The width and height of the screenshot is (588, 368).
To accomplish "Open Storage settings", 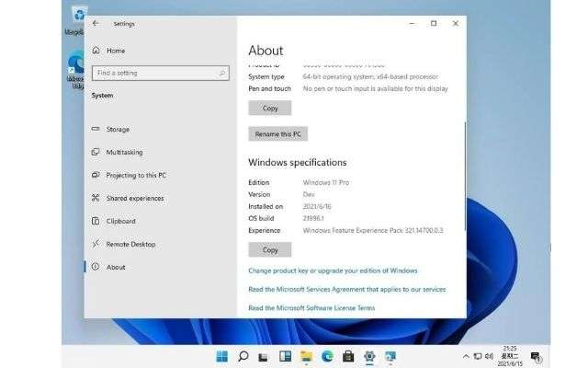I will (118, 129).
